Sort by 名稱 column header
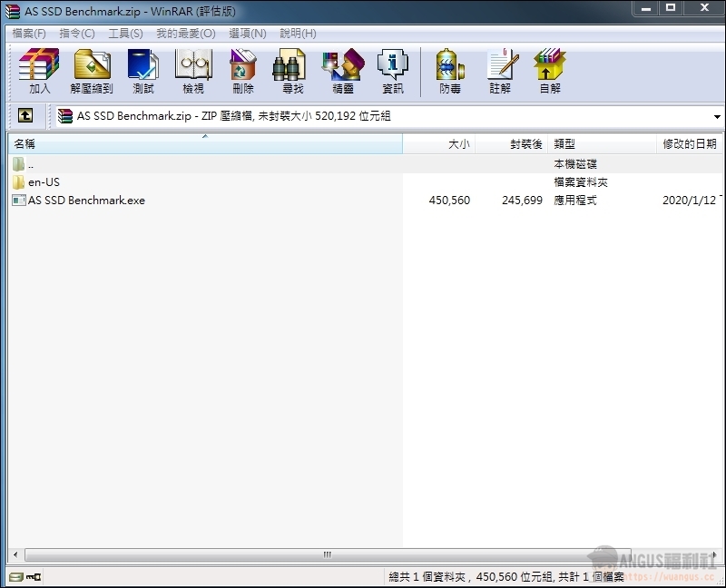This screenshot has width=726, height=588. pyautogui.click(x=204, y=144)
